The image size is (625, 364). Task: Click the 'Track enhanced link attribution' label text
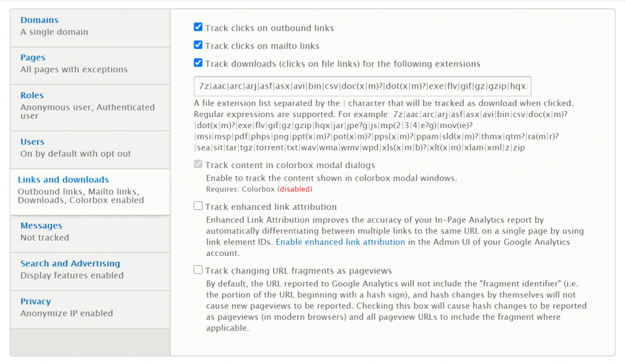(271, 207)
